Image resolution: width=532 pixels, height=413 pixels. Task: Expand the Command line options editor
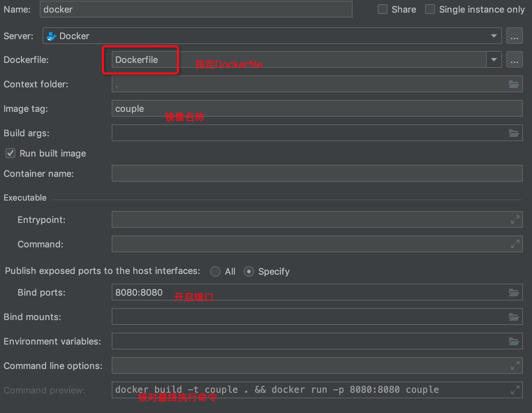[x=515, y=366]
